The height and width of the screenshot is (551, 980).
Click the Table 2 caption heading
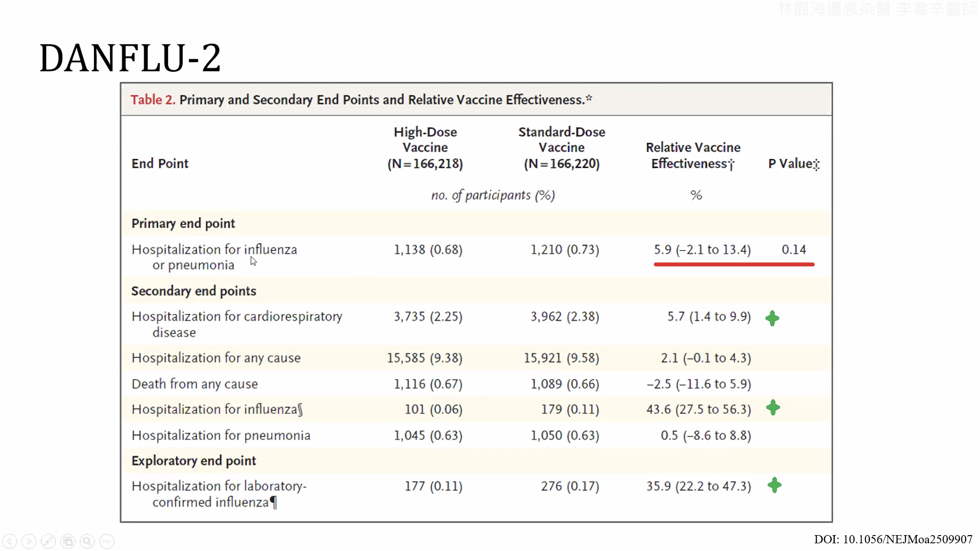(x=361, y=100)
